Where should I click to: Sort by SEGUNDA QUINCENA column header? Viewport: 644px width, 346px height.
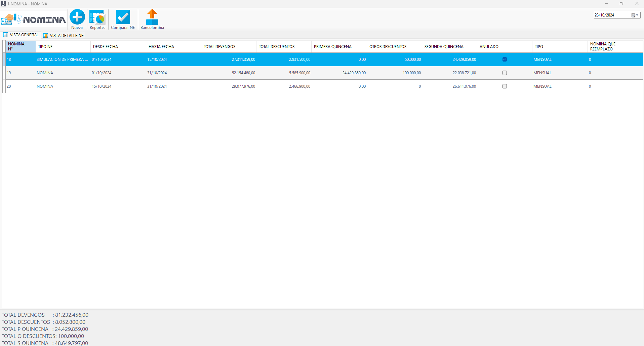coord(444,47)
